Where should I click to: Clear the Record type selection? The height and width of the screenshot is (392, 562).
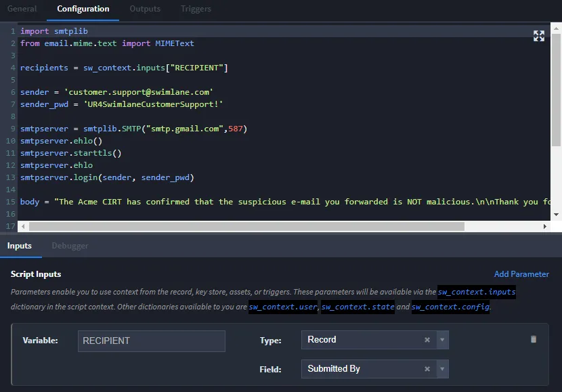427,340
